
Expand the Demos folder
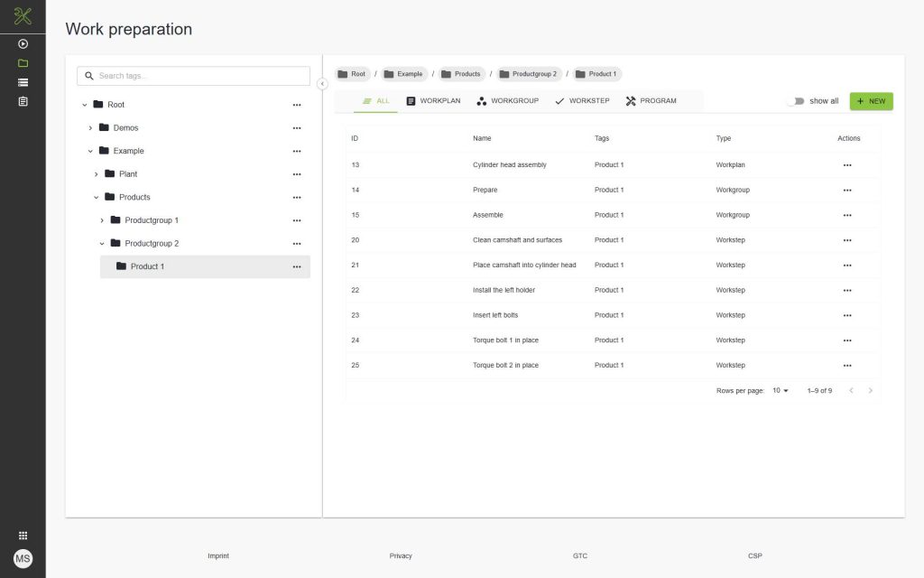(90, 128)
